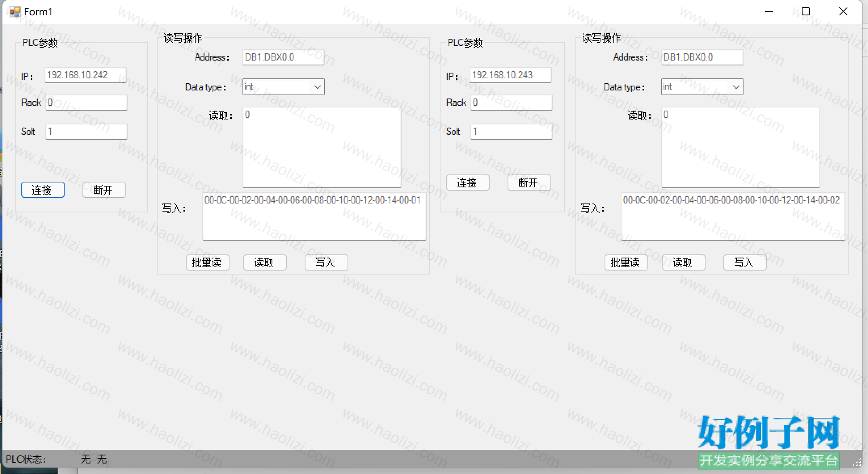The image size is (868, 474).
Task: Click 批量读 in the second 读写操作 group
Action: tap(626, 262)
